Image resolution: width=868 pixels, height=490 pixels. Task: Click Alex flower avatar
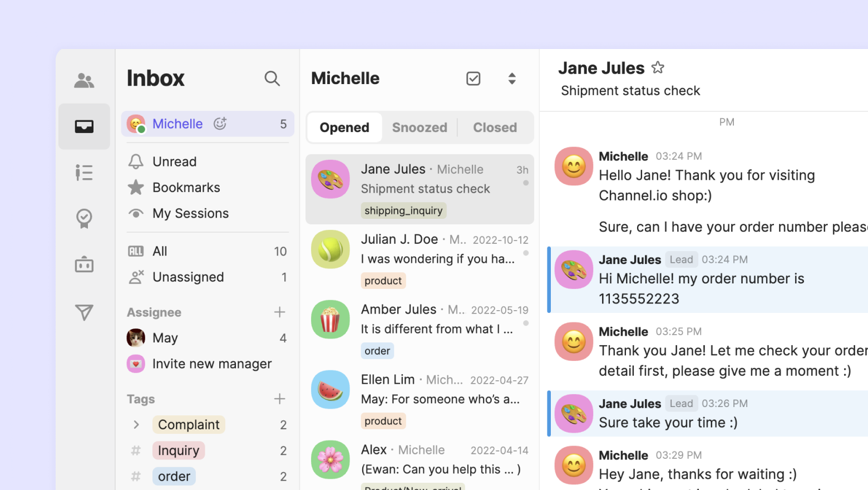pos(331,460)
